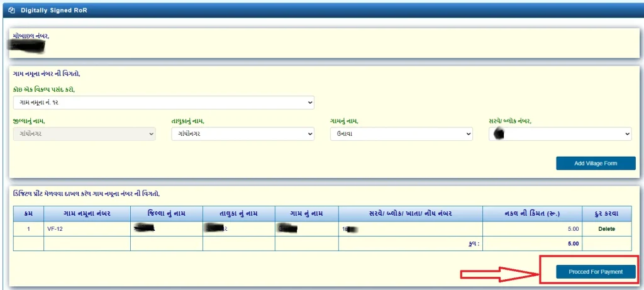Open the survey/block number dropdown
Image resolution: width=644 pixels, height=290 pixels.
(560, 134)
